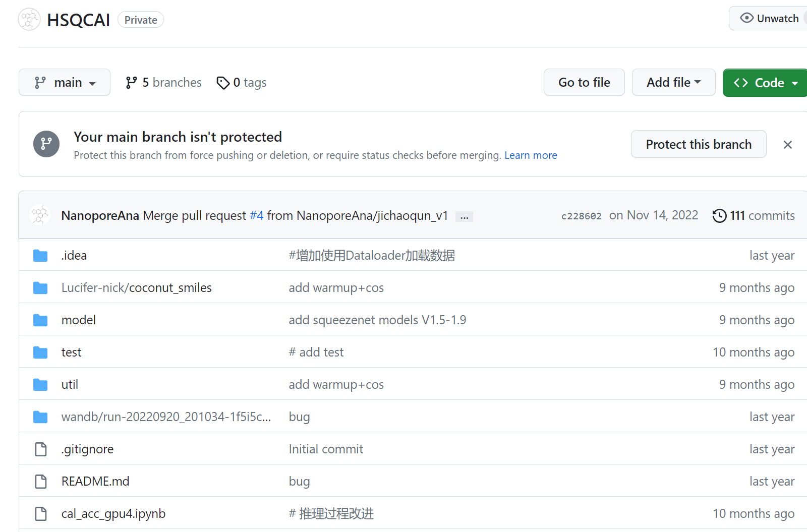Click the .gitignore file icon

point(41,449)
